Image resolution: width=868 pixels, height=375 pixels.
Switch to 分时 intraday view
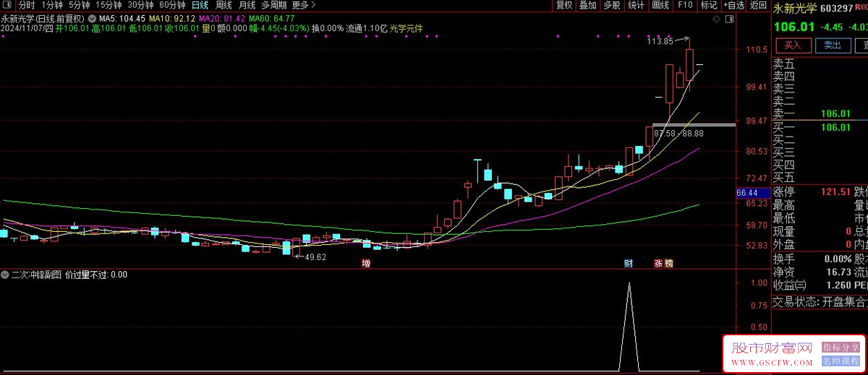(x=26, y=5)
